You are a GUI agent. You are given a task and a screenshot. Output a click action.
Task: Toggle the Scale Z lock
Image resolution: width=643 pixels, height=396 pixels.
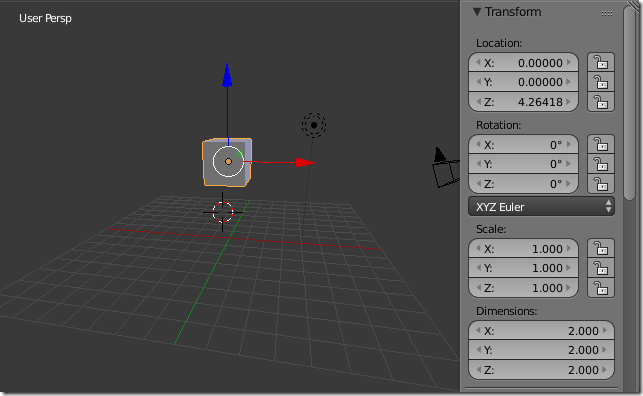point(601,288)
